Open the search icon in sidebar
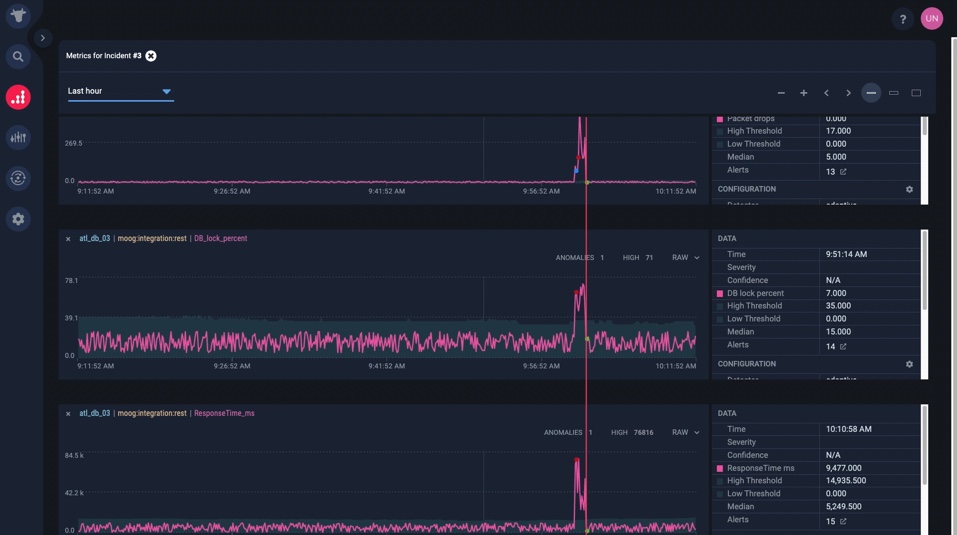957x535 pixels. pyautogui.click(x=18, y=57)
